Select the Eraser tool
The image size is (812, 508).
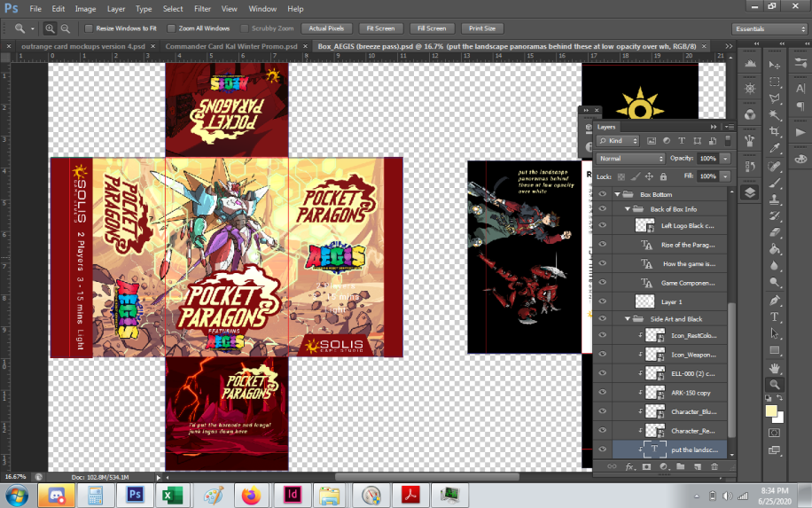pos(774,232)
